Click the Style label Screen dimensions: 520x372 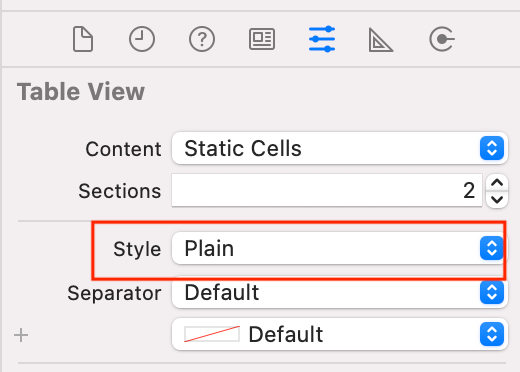(137, 249)
